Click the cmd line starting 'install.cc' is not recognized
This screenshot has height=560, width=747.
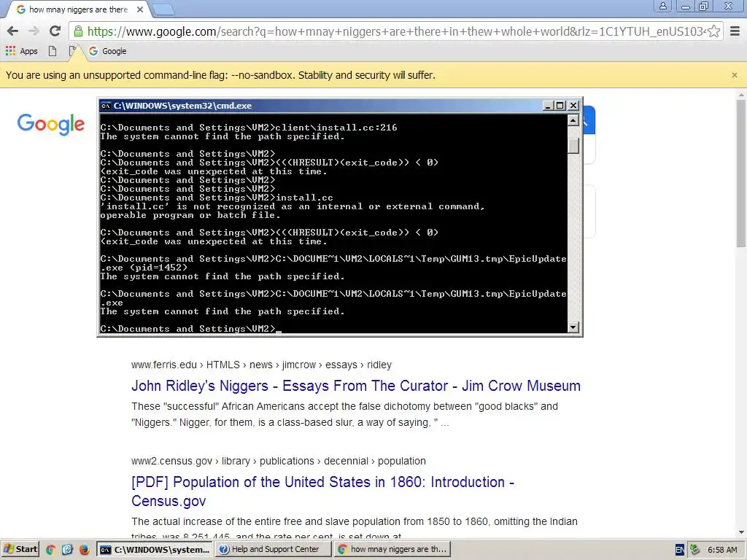pyautogui.click(x=292, y=206)
